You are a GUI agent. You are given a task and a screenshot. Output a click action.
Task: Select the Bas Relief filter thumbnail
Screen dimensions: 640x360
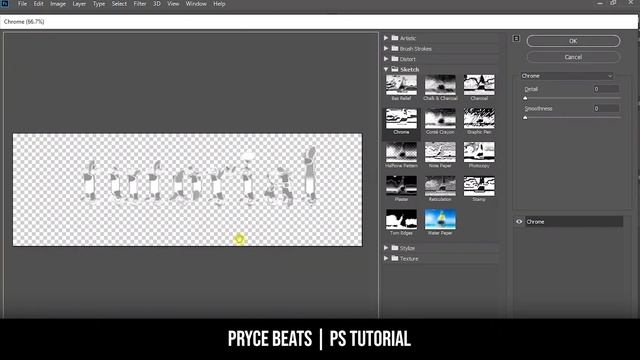tap(401, 85)
